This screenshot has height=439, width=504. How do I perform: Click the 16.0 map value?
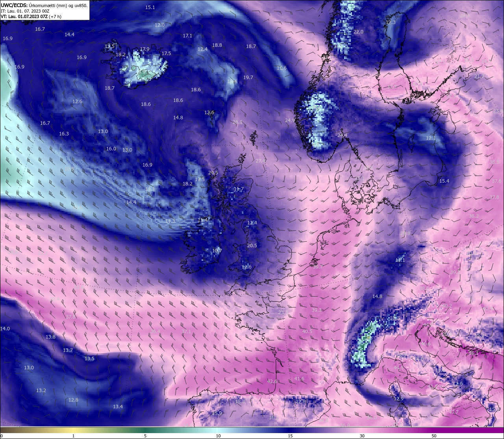111,149
